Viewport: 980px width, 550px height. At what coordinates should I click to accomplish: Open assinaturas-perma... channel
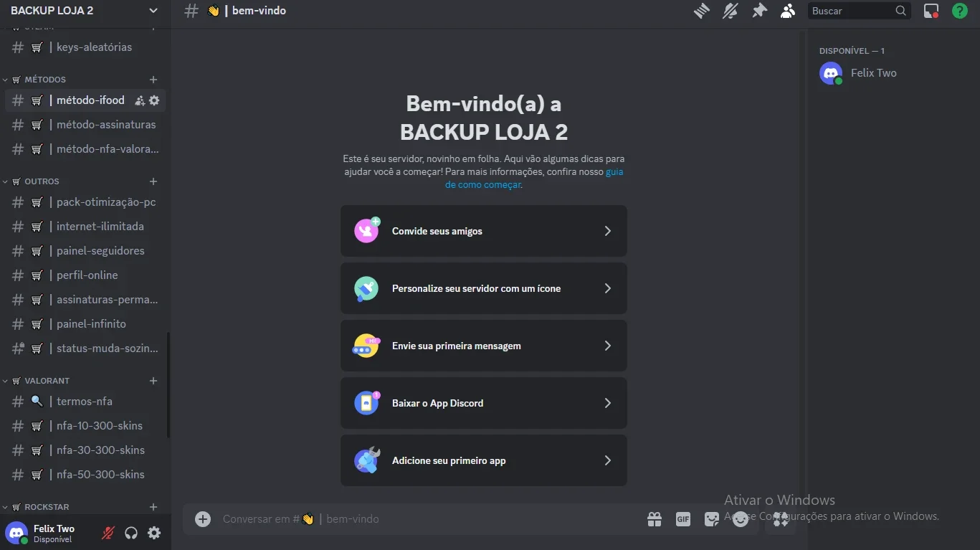(85, 300)
